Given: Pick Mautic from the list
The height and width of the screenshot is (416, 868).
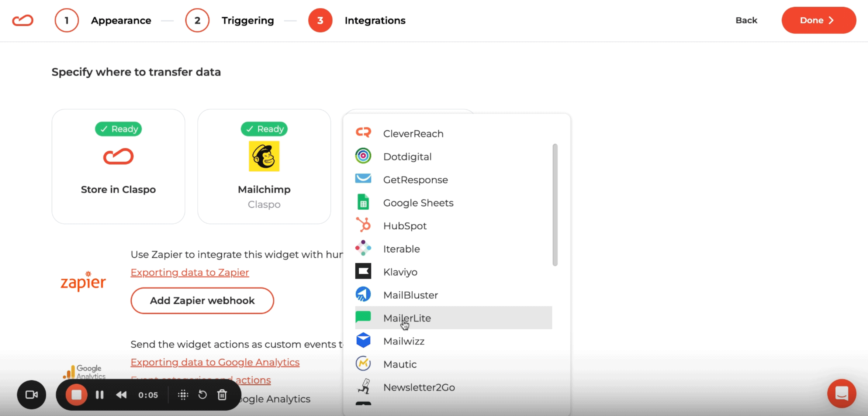Looking at the screenshot, I should [453, 364].
